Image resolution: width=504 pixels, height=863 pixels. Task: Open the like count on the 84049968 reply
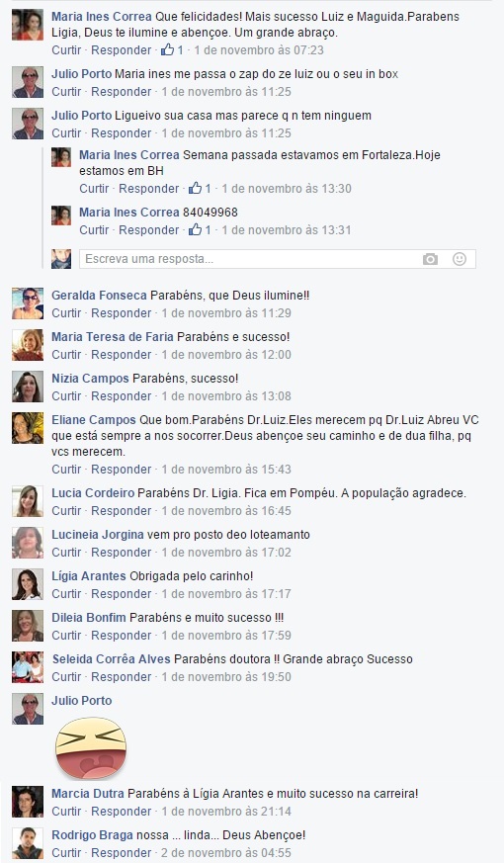200,230
